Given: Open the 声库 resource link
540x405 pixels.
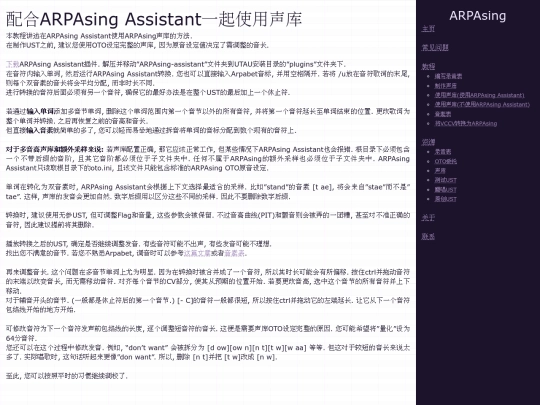Looking at the screenshot, I should pos(440,170).
